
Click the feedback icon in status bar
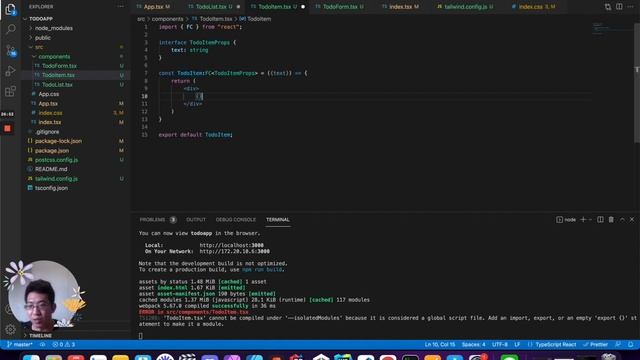(x=618, y=344)
